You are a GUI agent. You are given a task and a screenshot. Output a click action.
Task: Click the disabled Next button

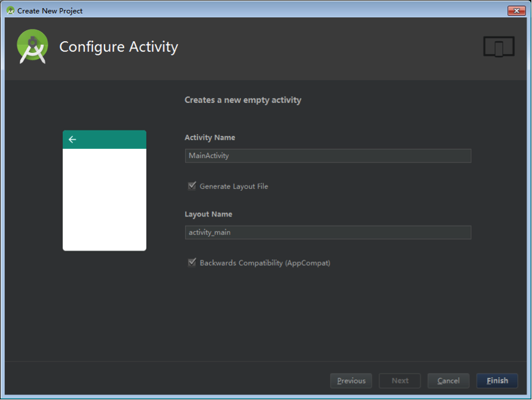click(400, 381)
